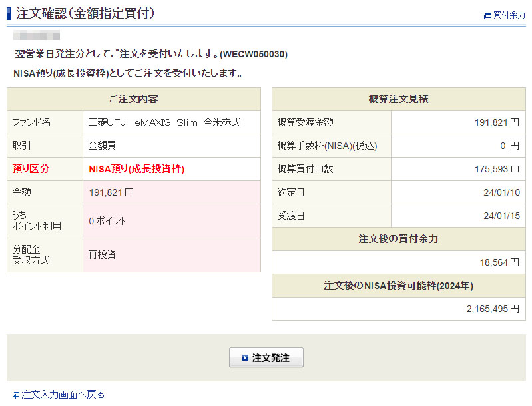Select the fund name eMAXIS Slim 全米株式

[x=164, y=122]
